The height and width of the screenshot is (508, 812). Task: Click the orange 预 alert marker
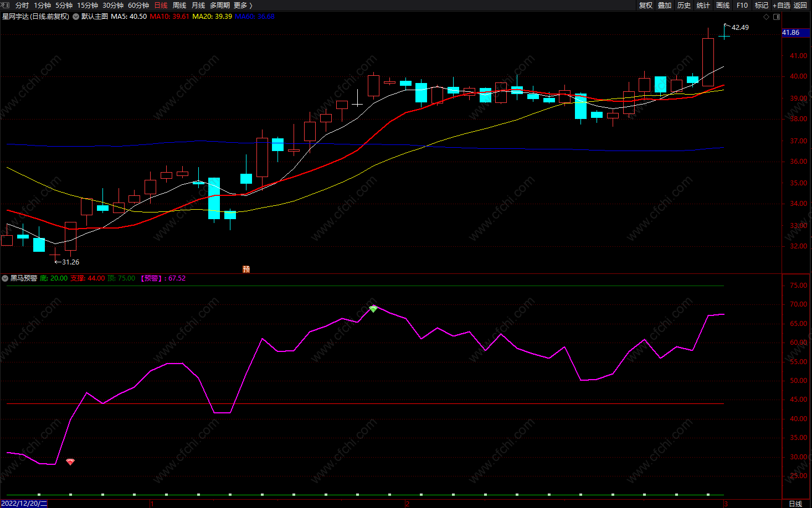pyautogui.click(x=246, y=269)
